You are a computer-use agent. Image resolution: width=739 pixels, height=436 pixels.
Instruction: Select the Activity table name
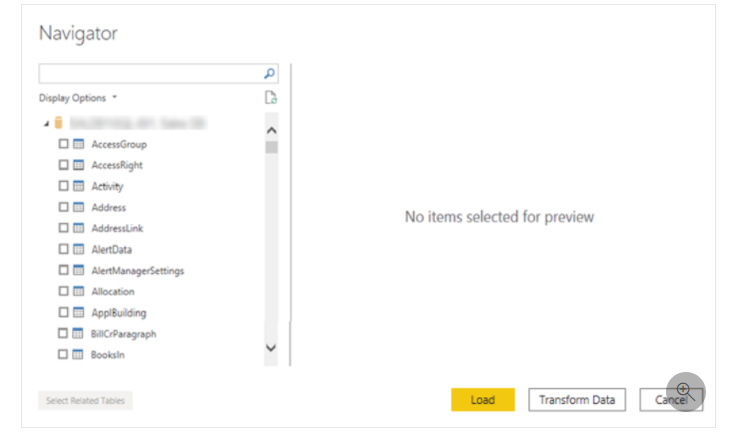point(107,186)
